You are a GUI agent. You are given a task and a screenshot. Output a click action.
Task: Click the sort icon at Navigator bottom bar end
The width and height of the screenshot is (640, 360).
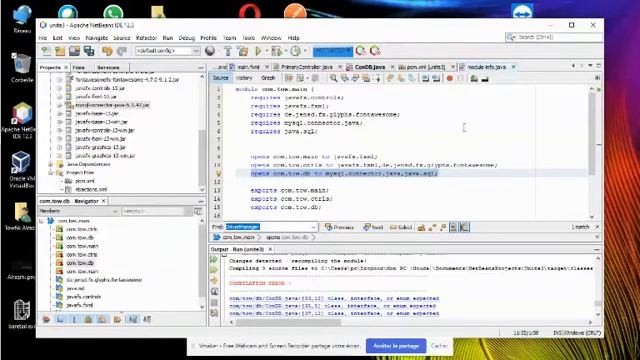pos(147,319)
